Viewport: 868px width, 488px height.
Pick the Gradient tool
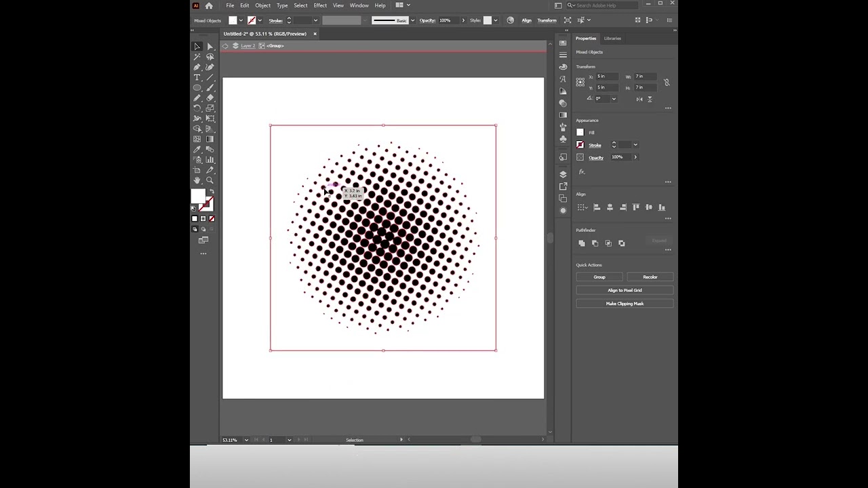click(x=210, y=139)
